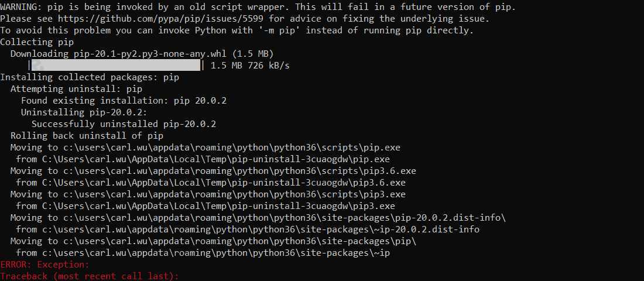The height and width of the screenshot is (281, 644).
Task: Click the 'Uninstalling pip-20.0.2:' line
Action: [x=84, y=112]
